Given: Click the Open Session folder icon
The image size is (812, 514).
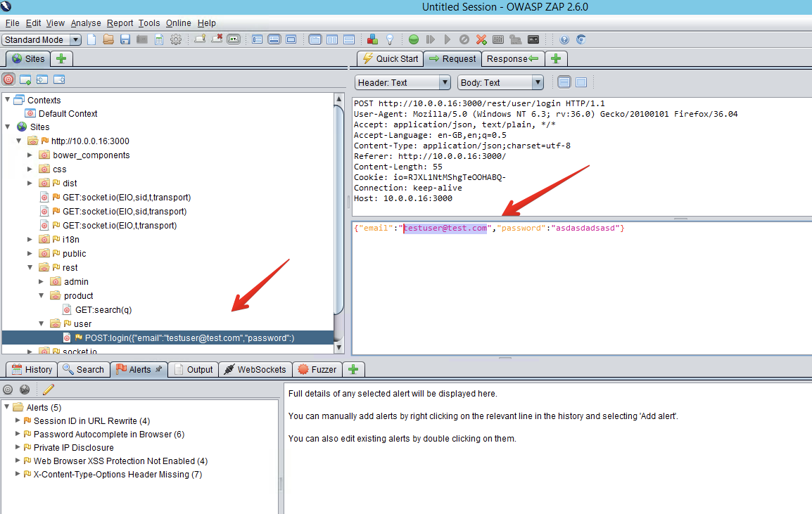Looking at the screenshot, I should pos(108,39).
